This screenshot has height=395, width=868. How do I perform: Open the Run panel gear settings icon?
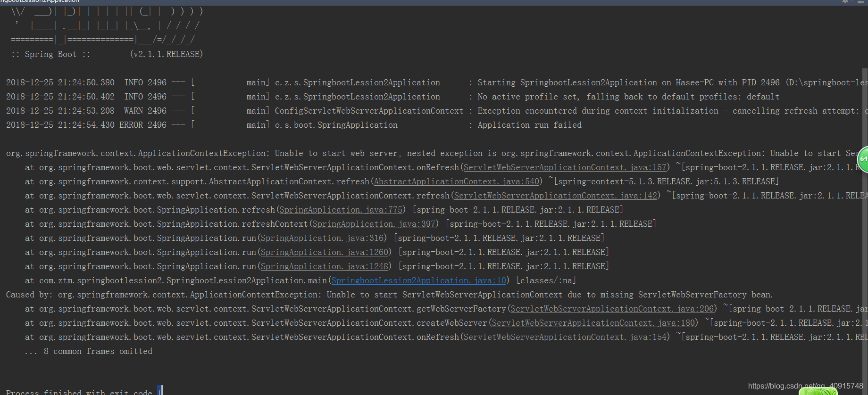(x=845, y=1)
